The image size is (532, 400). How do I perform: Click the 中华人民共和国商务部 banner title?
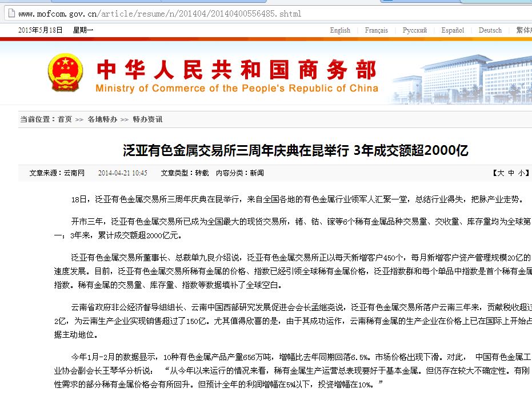click(x=237, y=70)
